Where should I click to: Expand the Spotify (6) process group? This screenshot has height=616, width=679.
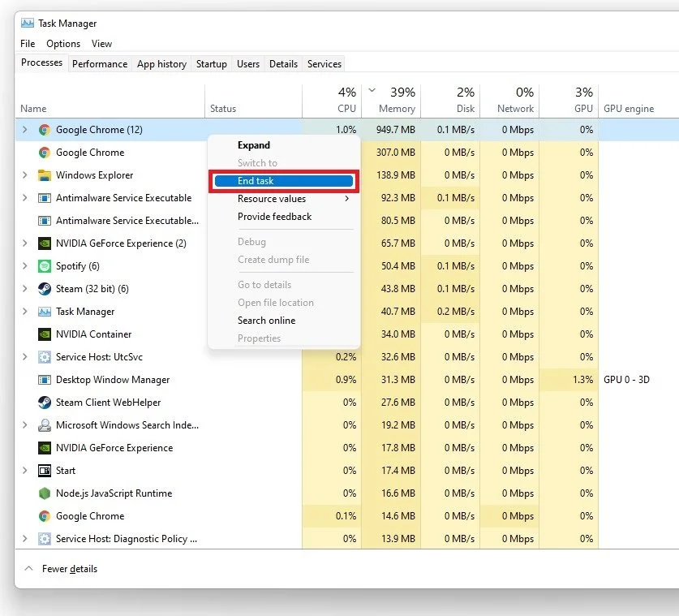pos(24,266)
